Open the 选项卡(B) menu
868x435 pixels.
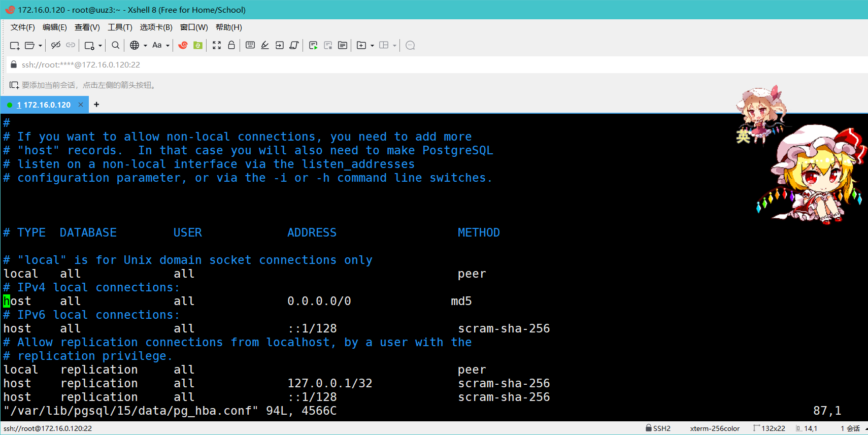pyautogui.click(x=156, y=27)
